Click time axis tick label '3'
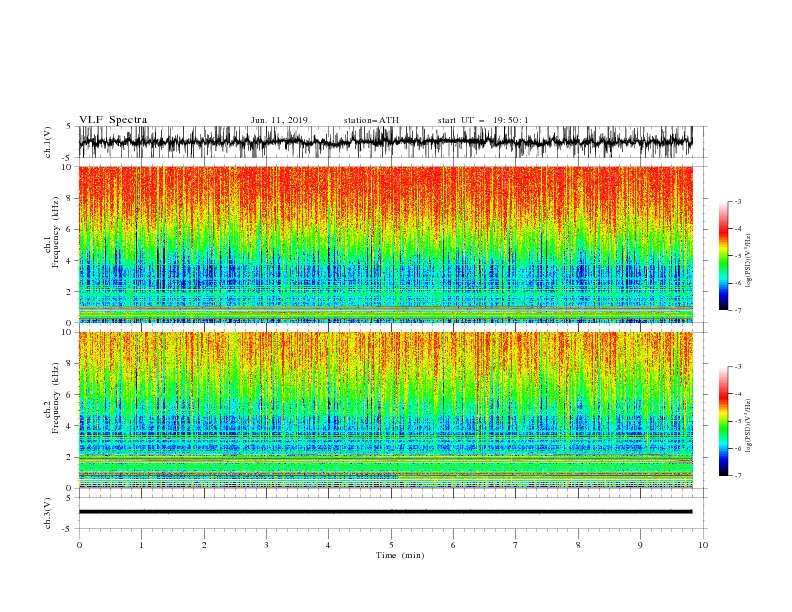This screenshot has width=792, height=612. tap(266, 545)
